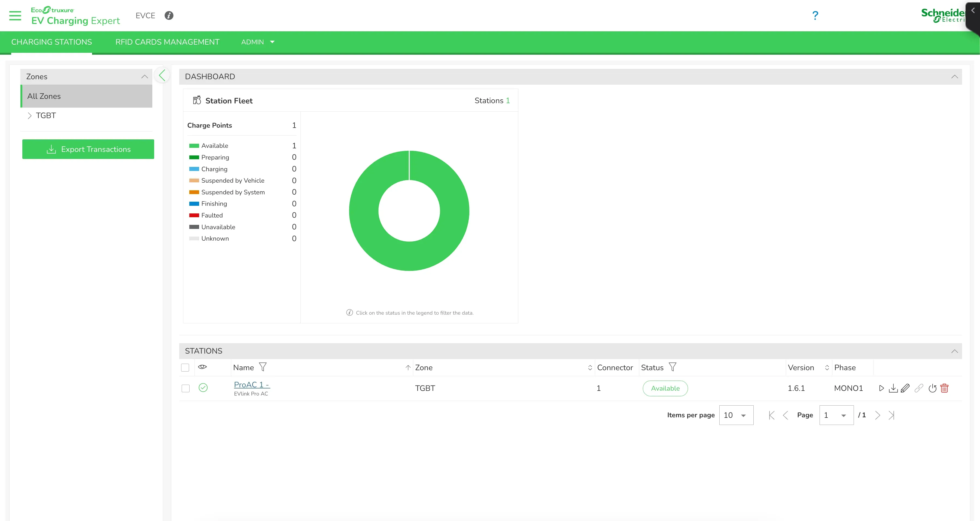Viewport: 980px width, 521px height.
Task: Open the ADMIN dropdown menu
Action: pos(258,42)
